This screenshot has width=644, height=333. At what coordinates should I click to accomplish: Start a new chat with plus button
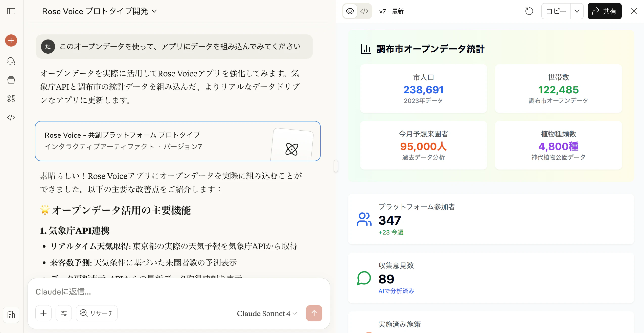coord(11,40)
